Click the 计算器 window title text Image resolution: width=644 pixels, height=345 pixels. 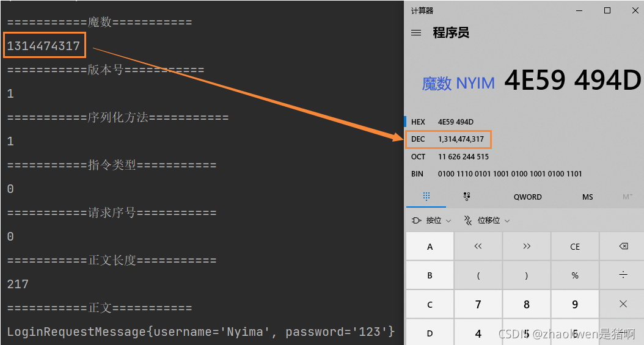[422, 10]
